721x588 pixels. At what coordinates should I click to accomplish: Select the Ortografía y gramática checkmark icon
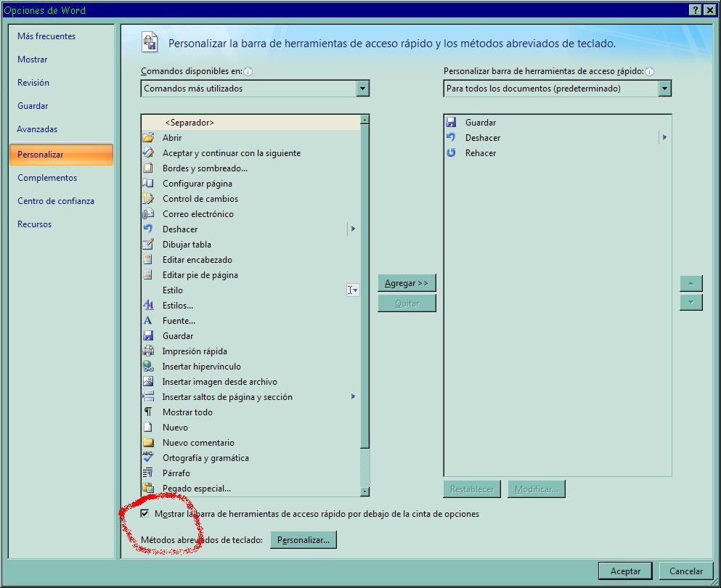(x=148, y=458)
